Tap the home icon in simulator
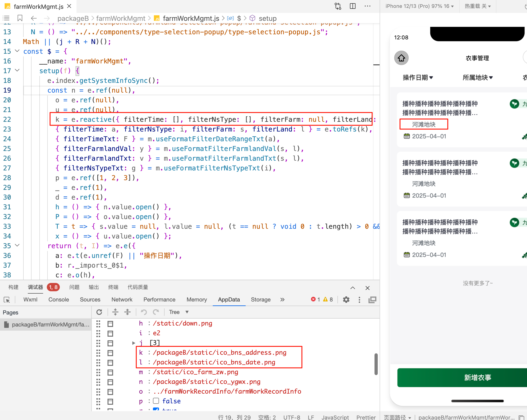The height and width of the screenshot is (420, 527). 401,58
